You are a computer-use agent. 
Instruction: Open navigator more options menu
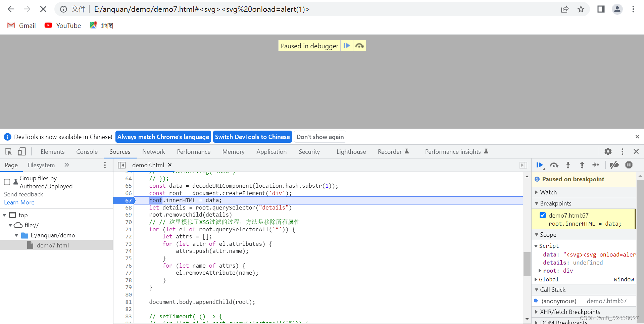pos(105,165)
